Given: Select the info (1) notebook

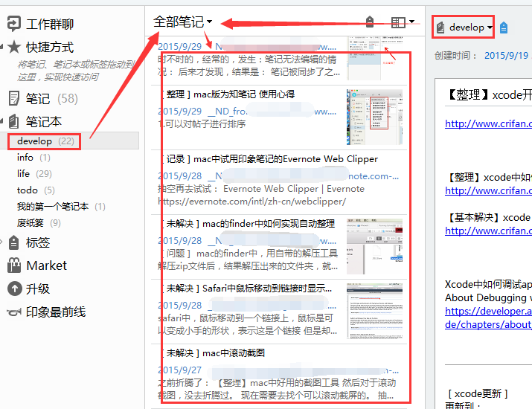Looking at the screenshot, I should pos(33,158).
